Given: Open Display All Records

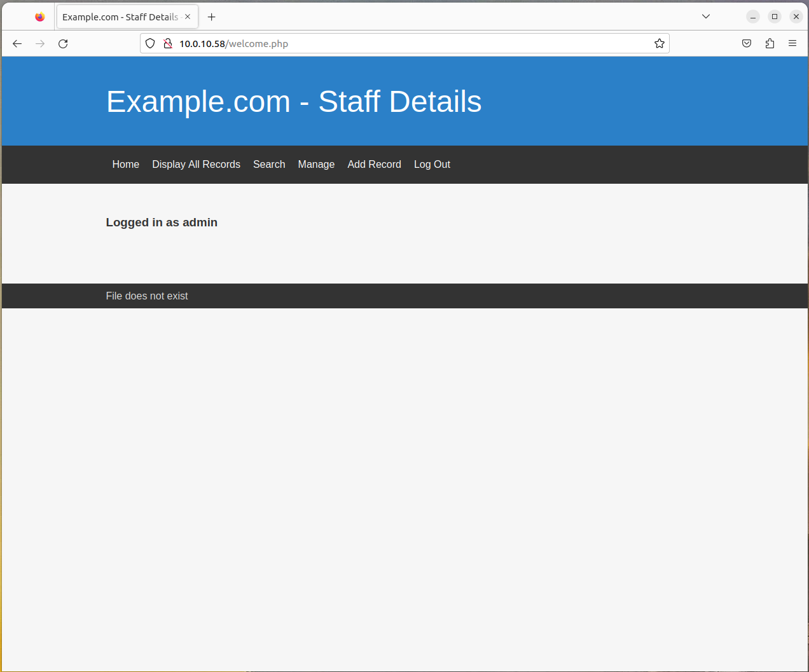Looking at the screenshot, I should pyautogui.click(x=196, y=165).
